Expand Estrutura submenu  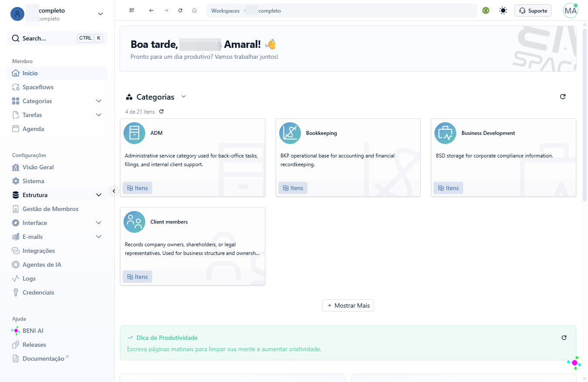99,195
